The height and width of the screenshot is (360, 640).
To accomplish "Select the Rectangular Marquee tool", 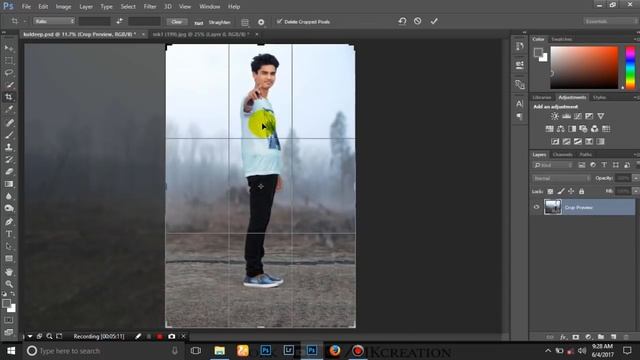I will (x=9, y=60).
